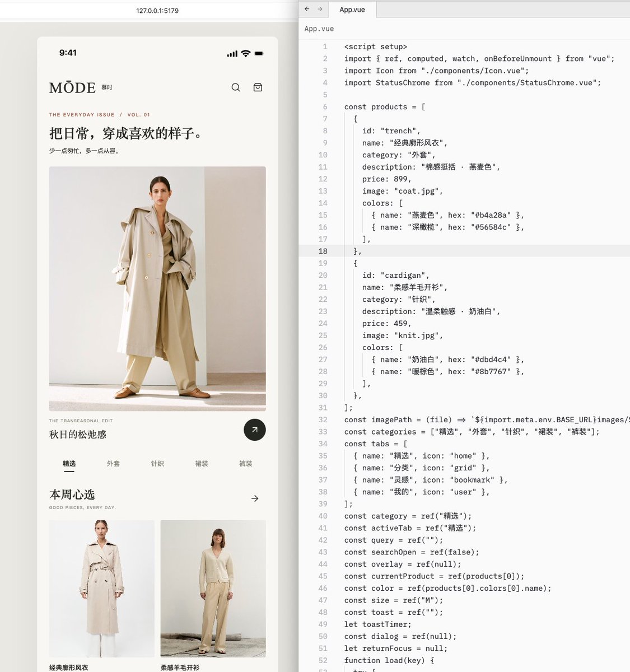630x672 pixels.
Task: Tap the MŌDE logo in the app header
Action: coord(72,88)
